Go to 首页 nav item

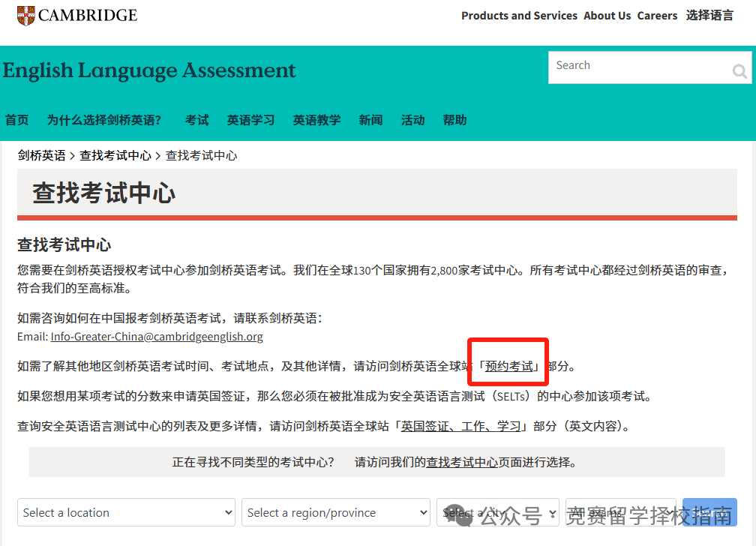point(16,120)
